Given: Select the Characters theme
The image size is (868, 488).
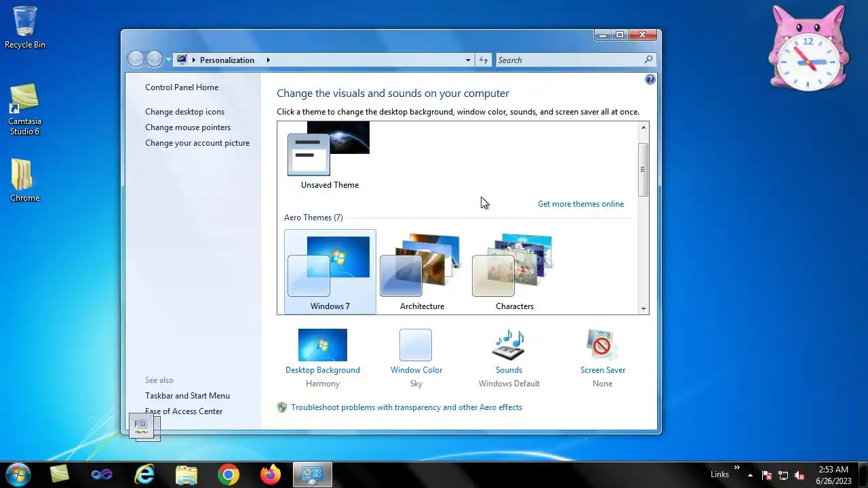Looking at the screenshot, I should coord(514,272).
